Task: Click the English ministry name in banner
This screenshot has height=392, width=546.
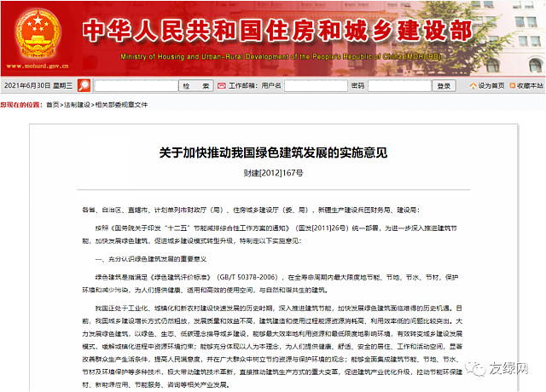Action: [281, 56]
